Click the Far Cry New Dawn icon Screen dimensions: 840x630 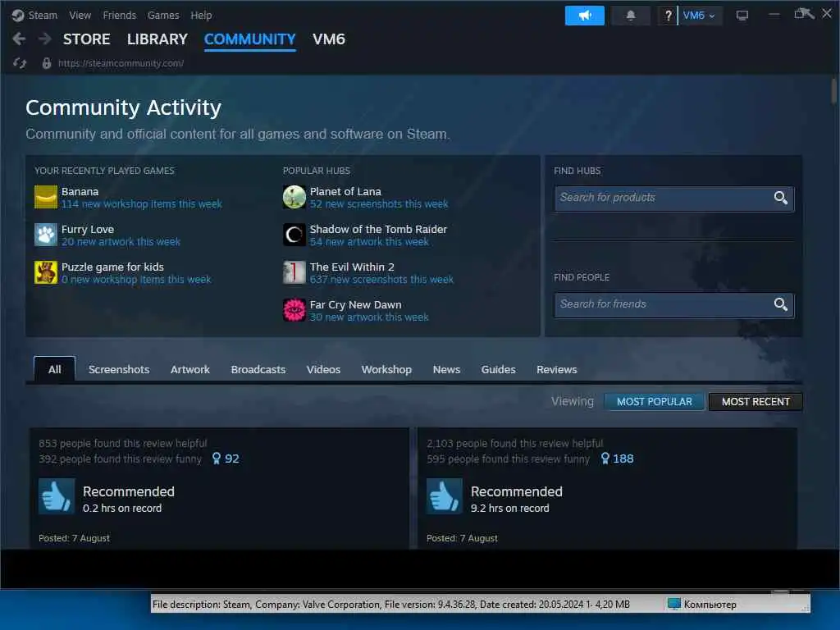(x=294, y=310)
